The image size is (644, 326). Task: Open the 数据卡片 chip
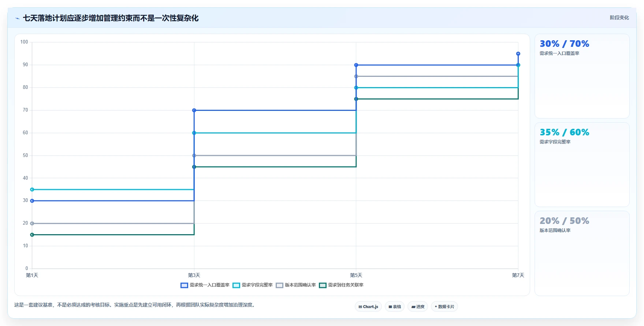[x=444, y=307]
